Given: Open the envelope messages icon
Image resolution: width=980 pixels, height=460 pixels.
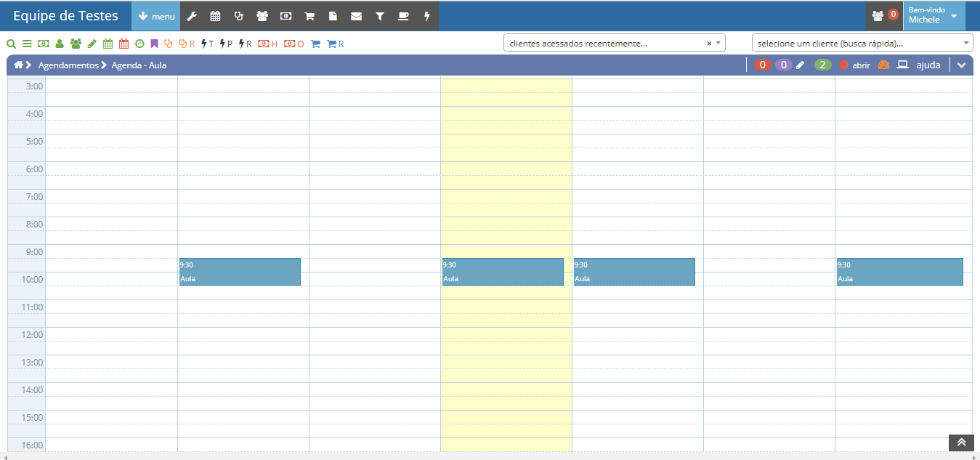Looking at the screenshot, I should point(356,16).
